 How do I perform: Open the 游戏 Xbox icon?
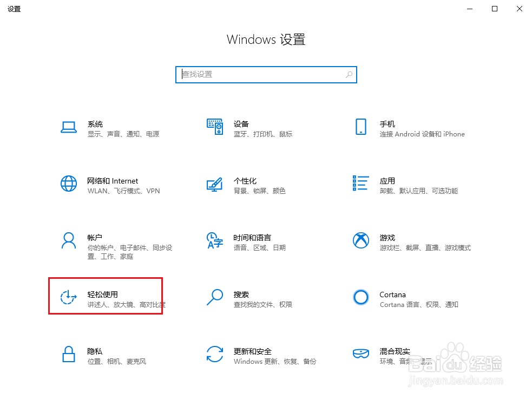[x=360, y=240]
